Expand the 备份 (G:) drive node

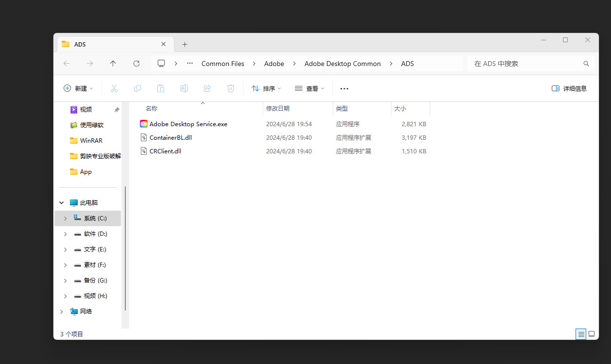pyautogui.click(x=66, y=281)
